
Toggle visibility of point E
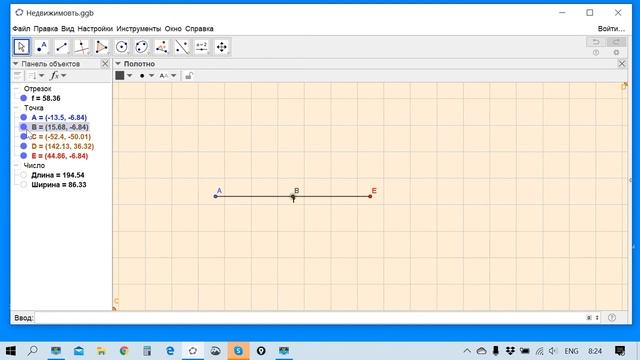[x=24, y=156]
